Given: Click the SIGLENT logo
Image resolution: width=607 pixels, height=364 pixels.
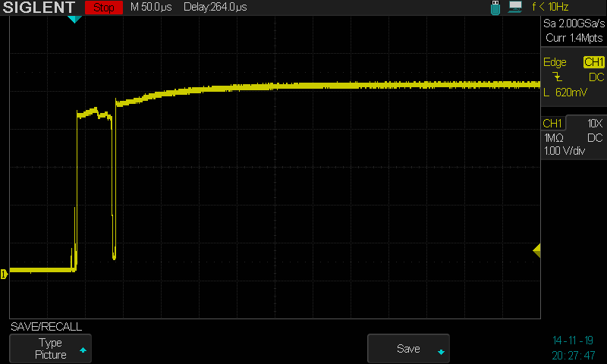Looking at the screenshot, I should (39, 8).
